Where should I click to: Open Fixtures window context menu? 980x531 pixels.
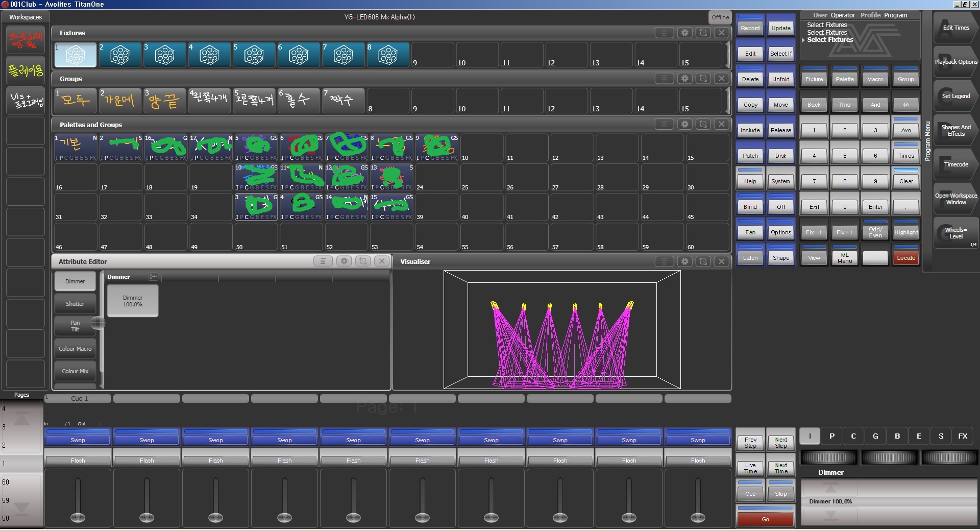664,33
